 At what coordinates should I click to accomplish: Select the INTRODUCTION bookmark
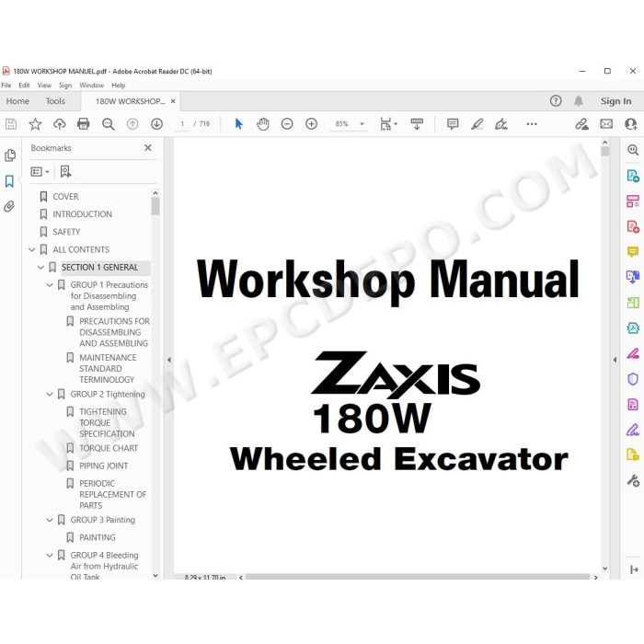tap(82, 214)
